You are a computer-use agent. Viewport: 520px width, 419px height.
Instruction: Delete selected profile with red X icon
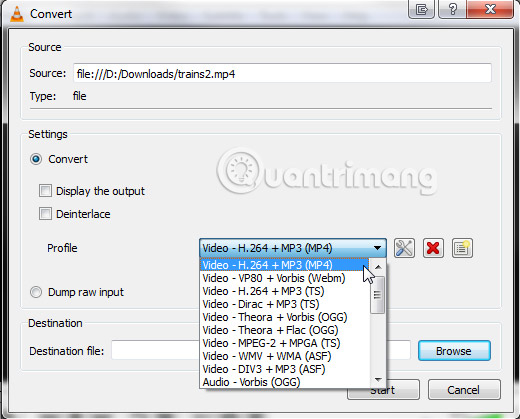pos(433,248)
